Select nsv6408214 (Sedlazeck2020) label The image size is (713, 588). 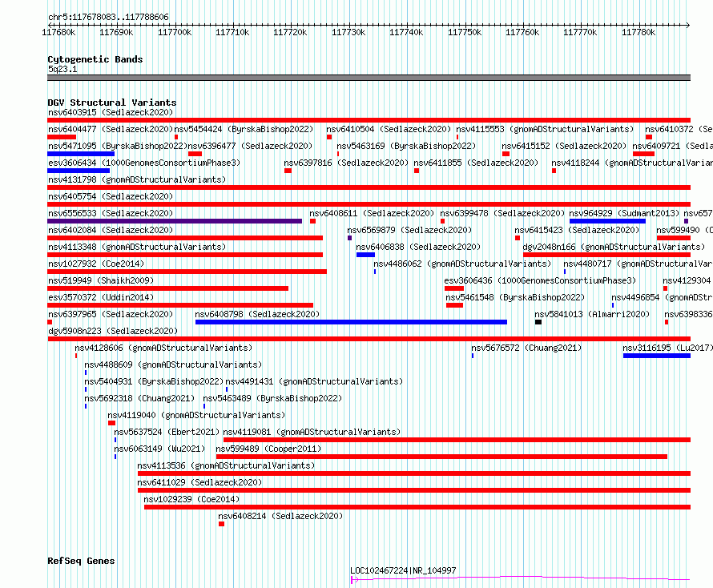(x=280, y=516)
